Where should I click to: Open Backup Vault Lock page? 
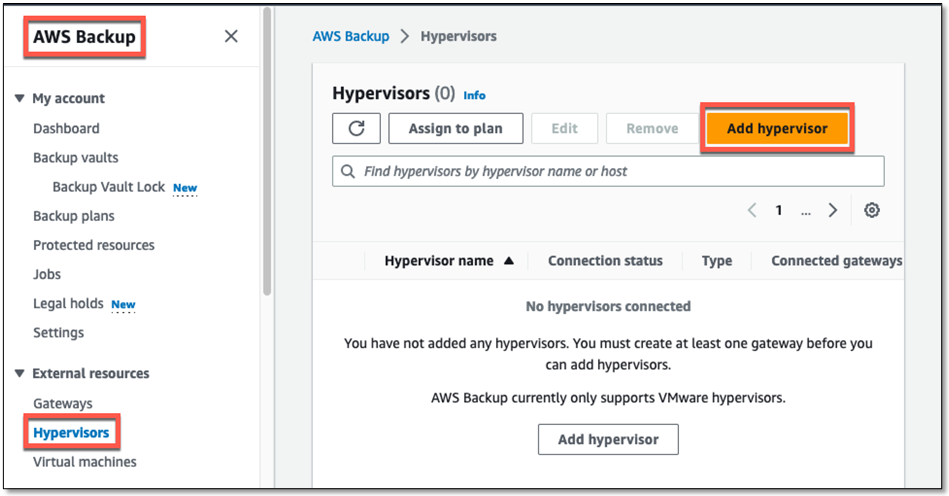108,187
